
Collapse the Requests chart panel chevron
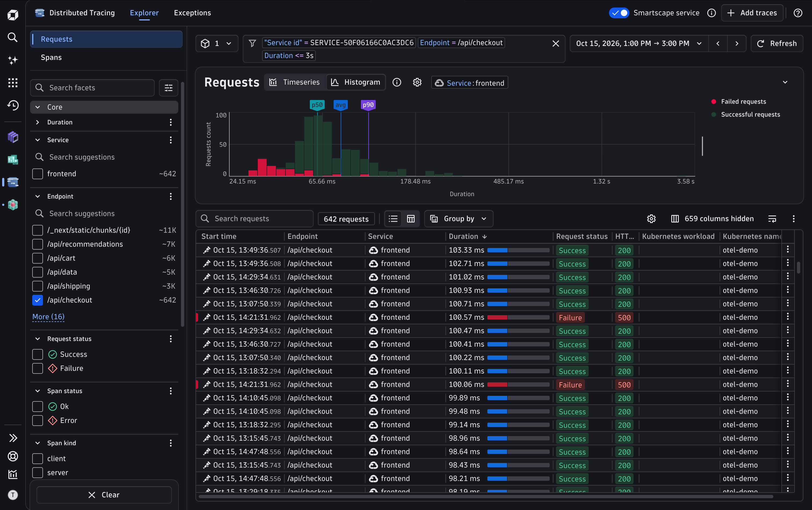coord(785,82)
